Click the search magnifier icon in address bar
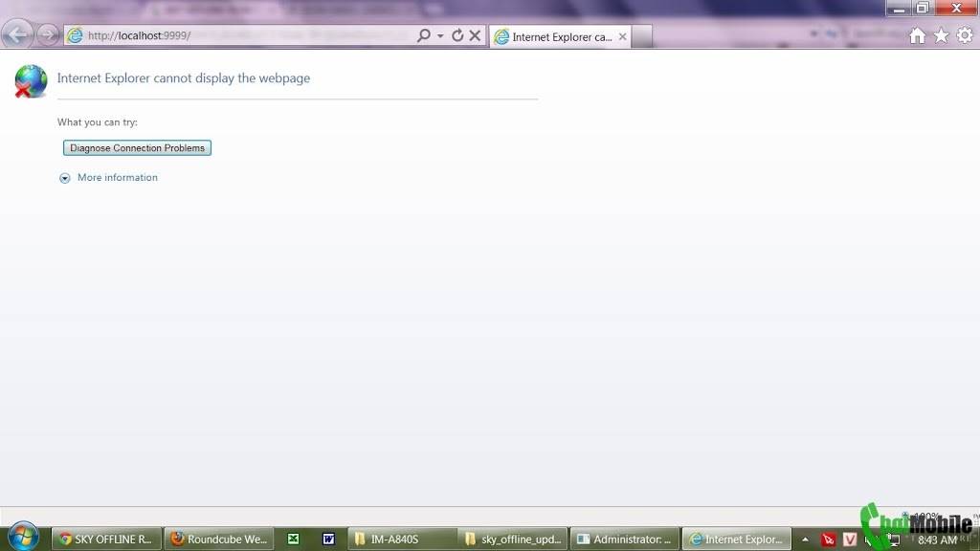 [423, 35]
